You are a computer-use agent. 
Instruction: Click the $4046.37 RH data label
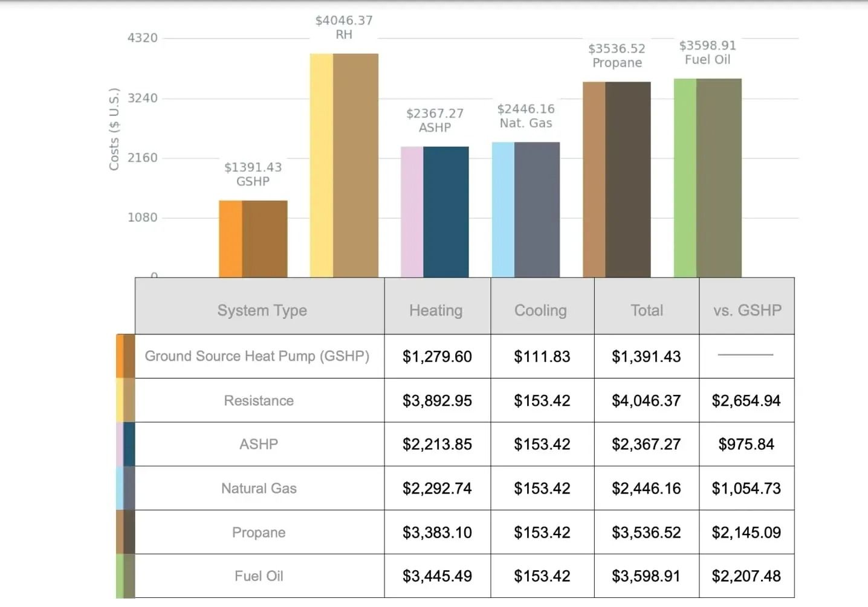(x=343, y=27)
